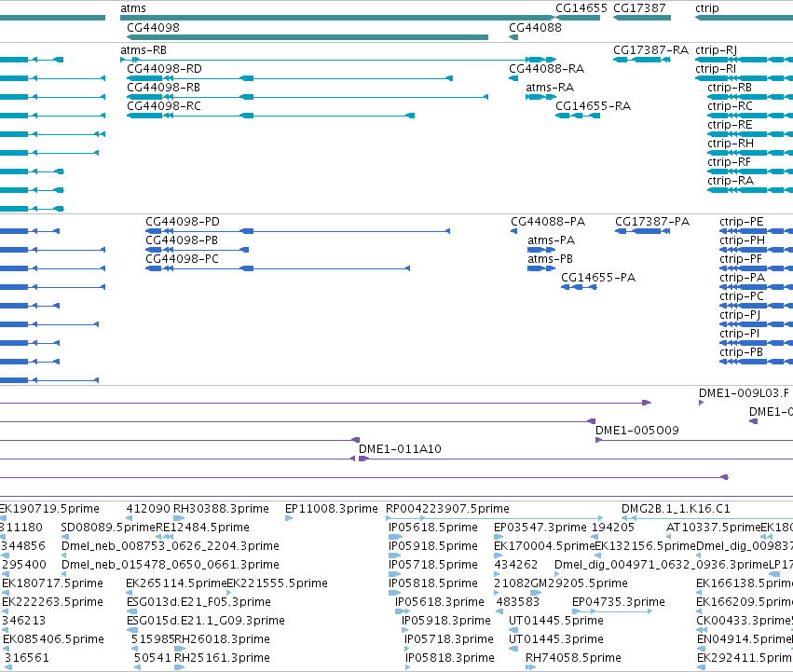This screenshot has width=793, height=672.
Task: Click EST IP05918.5prime
Action: 394,555
